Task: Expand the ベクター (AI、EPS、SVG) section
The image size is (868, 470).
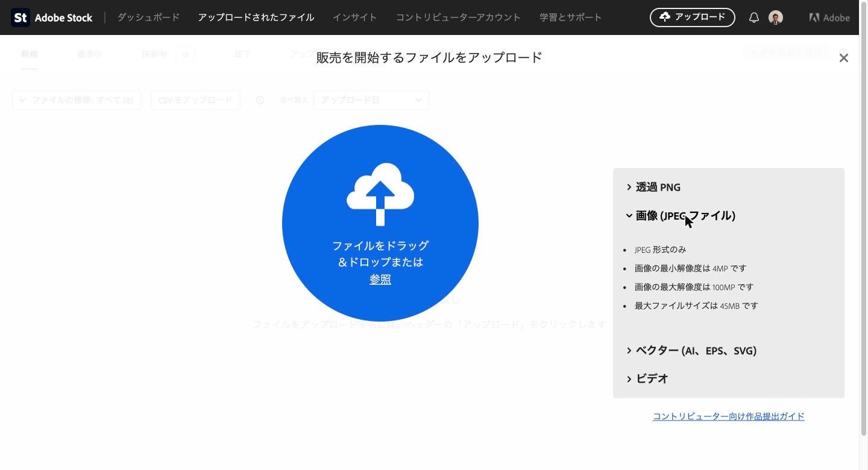Action: [691, 351]
